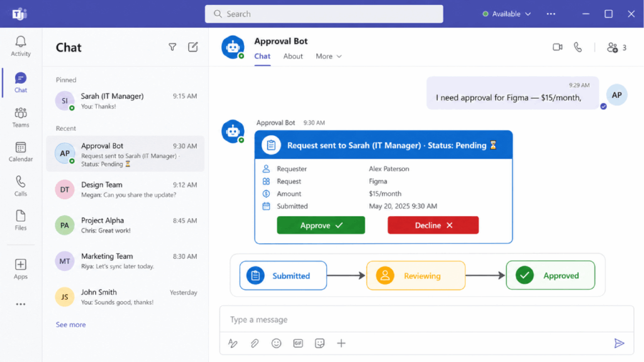Click the Reviewing workflow step

(416, 275)
